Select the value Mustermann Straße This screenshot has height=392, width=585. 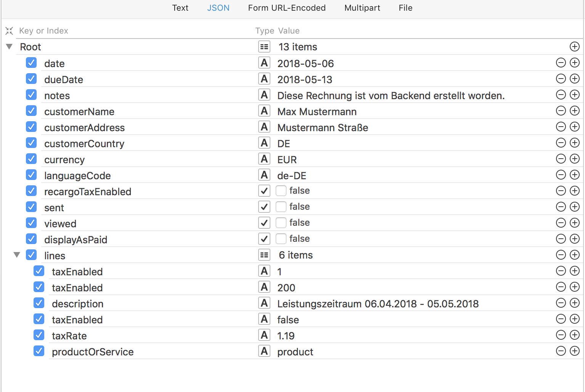(x=323, y=127)
